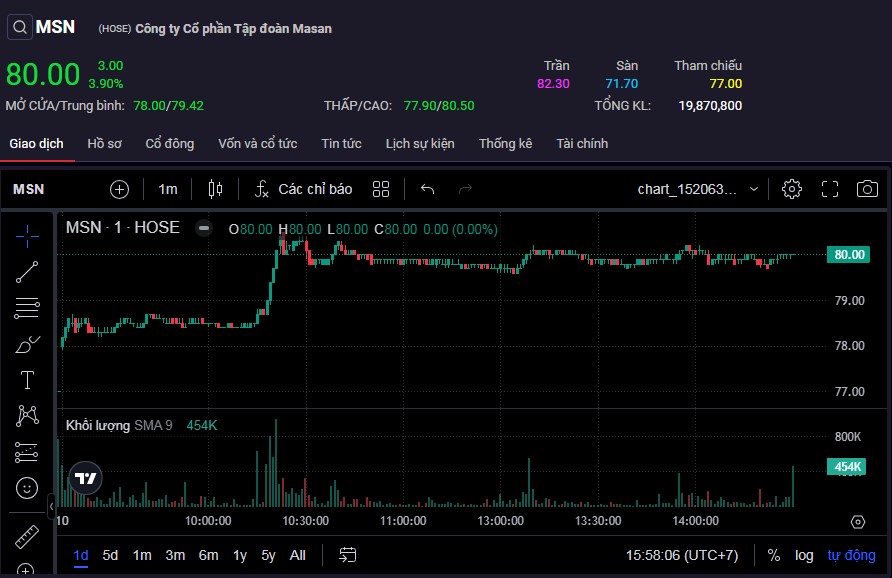
Task: Open the 1m interval dropdown
Action: click(x=168, y=189)
